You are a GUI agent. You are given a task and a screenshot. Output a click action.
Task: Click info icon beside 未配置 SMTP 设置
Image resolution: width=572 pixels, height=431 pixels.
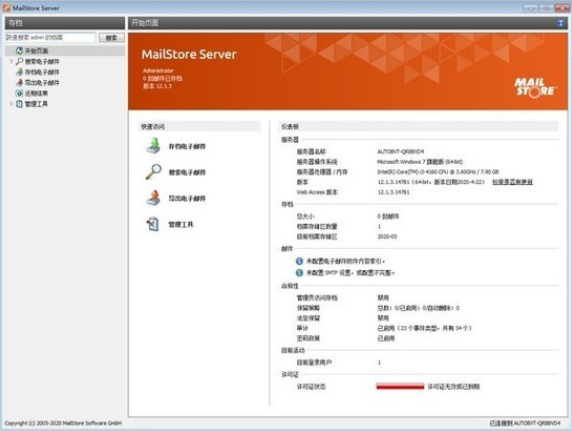299,273
